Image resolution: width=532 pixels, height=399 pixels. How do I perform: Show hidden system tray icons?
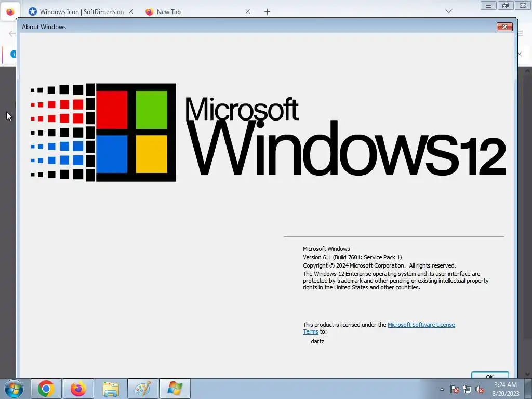[x=442, y=389]
